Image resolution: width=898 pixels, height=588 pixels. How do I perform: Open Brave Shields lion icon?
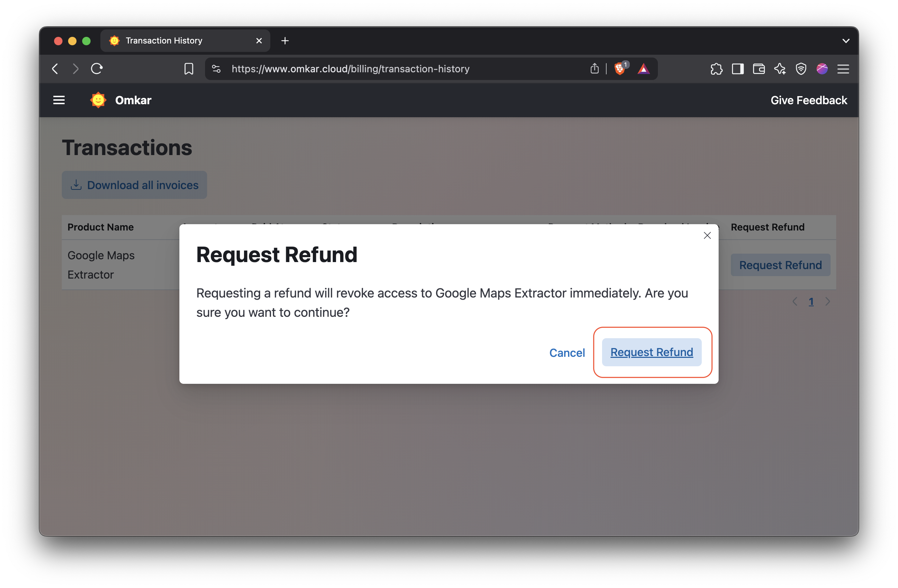click(x=619, y=69)
